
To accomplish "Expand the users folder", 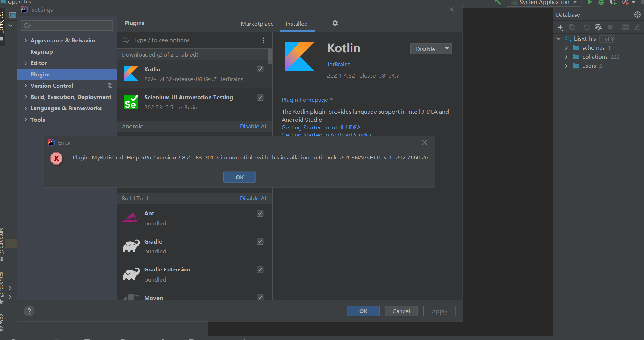I will (566, 66).
